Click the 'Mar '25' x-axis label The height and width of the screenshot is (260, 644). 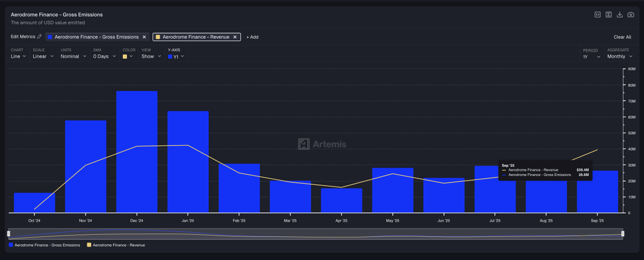tap(290, 221)
